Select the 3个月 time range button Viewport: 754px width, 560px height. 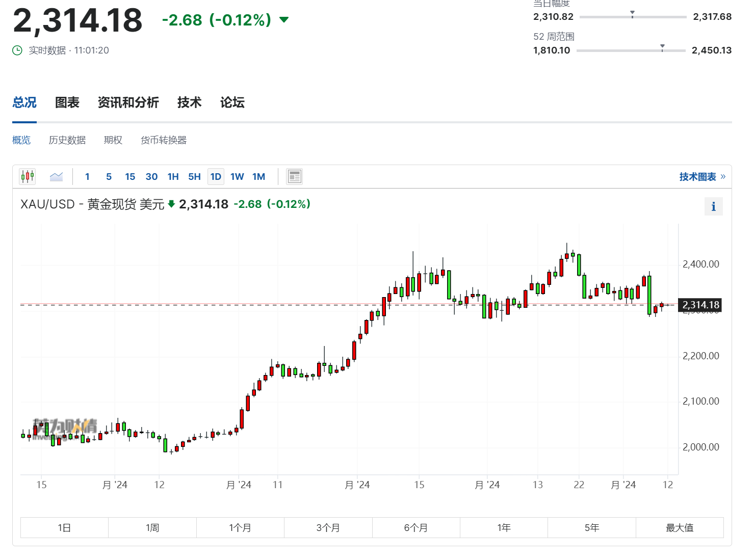[x=328, y=528]
